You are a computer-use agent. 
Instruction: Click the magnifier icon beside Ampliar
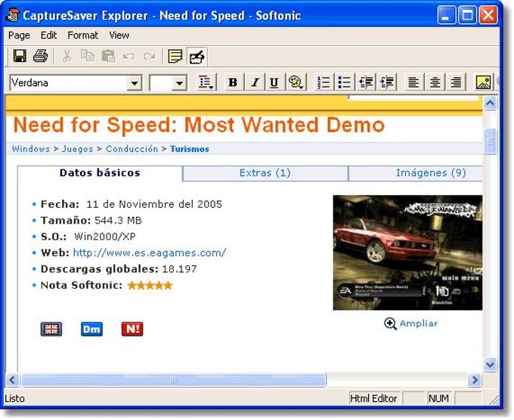pos(390,323)
